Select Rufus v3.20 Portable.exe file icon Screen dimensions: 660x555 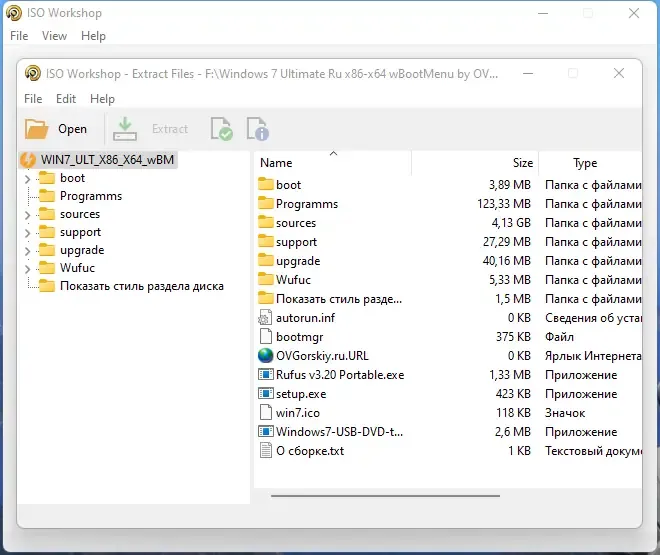coord(265,374)
